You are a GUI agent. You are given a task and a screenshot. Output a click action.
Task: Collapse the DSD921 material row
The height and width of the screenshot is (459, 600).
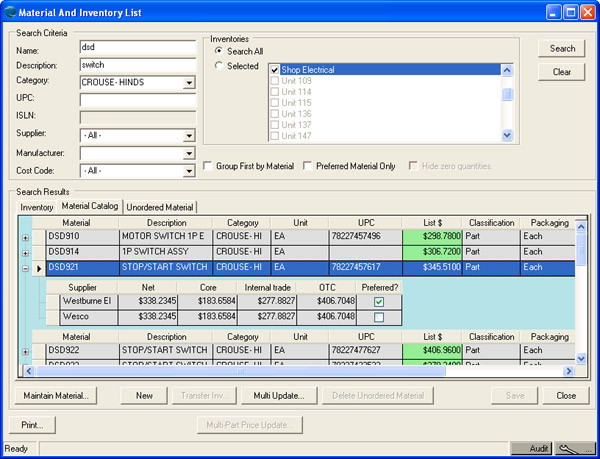pyautogui.click(x=25, y=268)
